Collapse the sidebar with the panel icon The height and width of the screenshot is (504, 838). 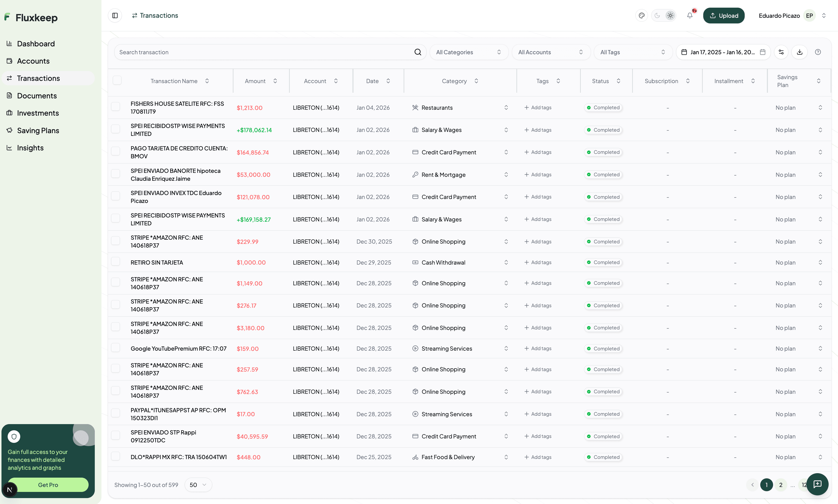pos(115,15)
